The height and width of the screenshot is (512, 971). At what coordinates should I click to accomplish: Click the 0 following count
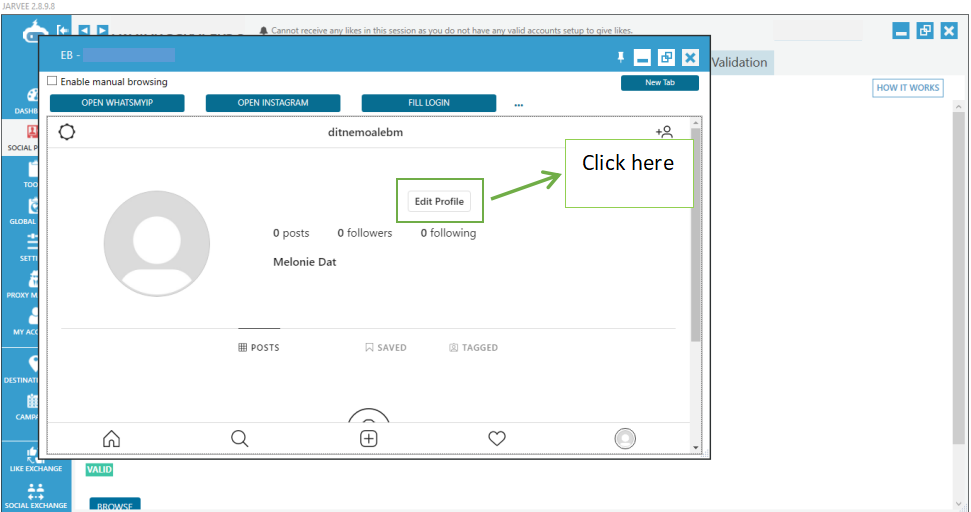coord(448,233)
